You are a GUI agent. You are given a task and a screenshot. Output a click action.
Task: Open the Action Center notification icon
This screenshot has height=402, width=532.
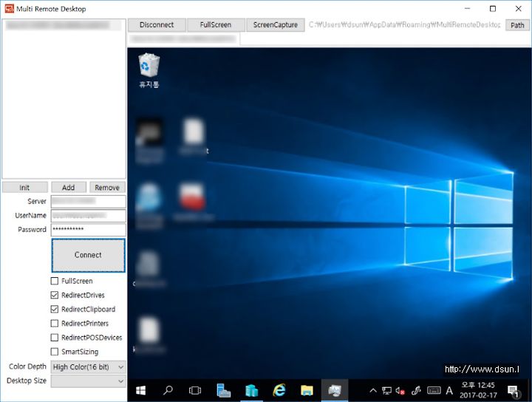[x=514, y=391]
